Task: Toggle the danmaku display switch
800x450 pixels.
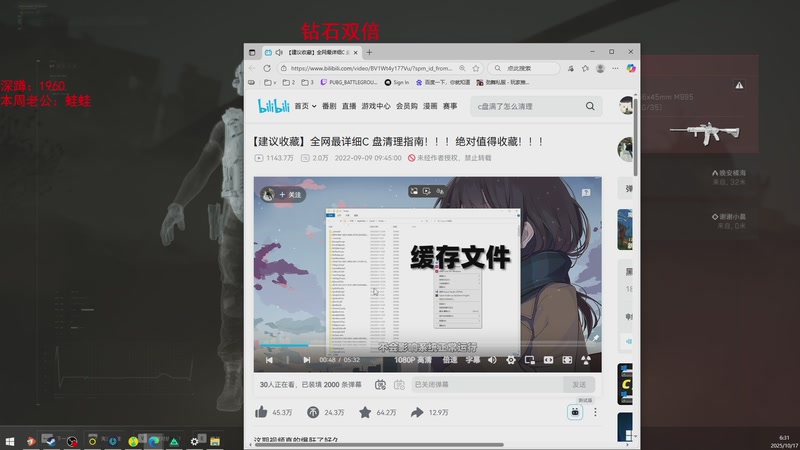Action: [x=380, y=385]
